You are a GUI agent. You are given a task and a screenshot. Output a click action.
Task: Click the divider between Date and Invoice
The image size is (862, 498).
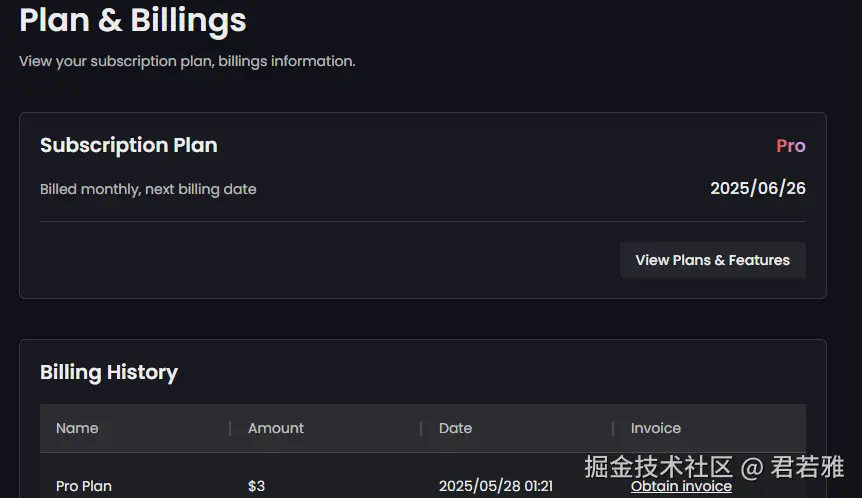click(x=613, y=428)
